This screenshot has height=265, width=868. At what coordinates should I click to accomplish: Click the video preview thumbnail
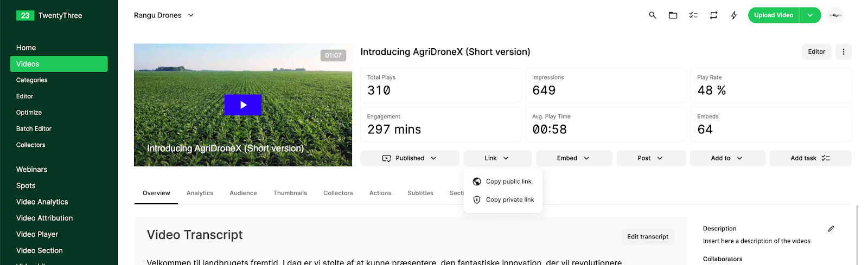[243, 105]
